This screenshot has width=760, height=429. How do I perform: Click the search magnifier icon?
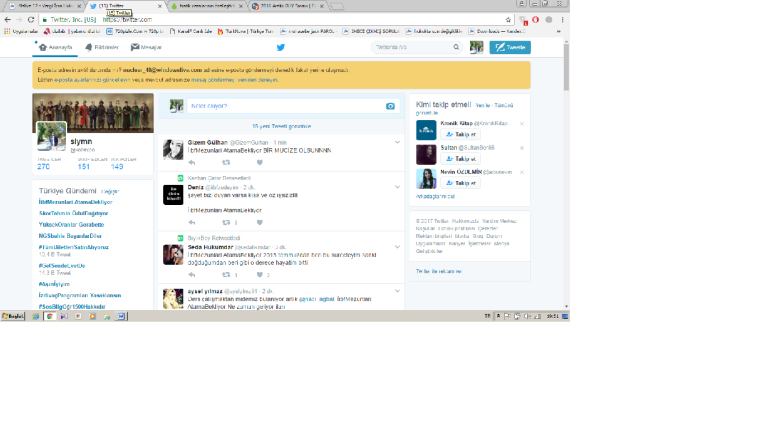(x=456, y=48)
